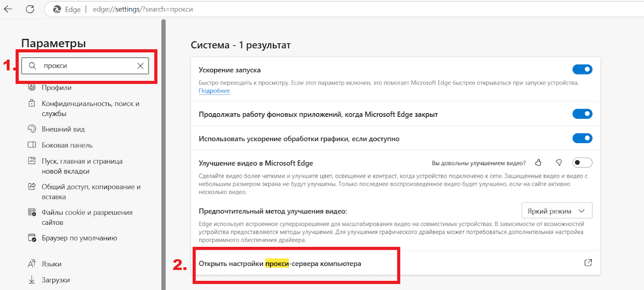Click Вы довольны улучшением видео text
The height and width of the screenshot is (290, 644).
click(479, 163)
